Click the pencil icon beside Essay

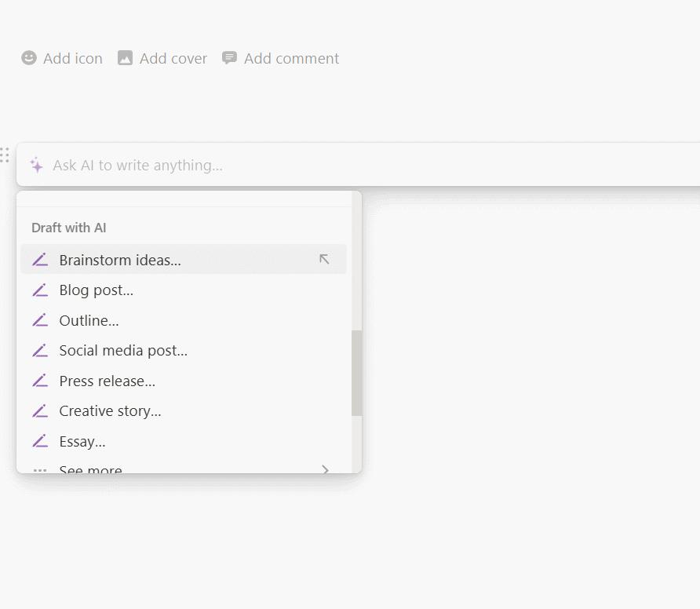click(x=40, y=441)
